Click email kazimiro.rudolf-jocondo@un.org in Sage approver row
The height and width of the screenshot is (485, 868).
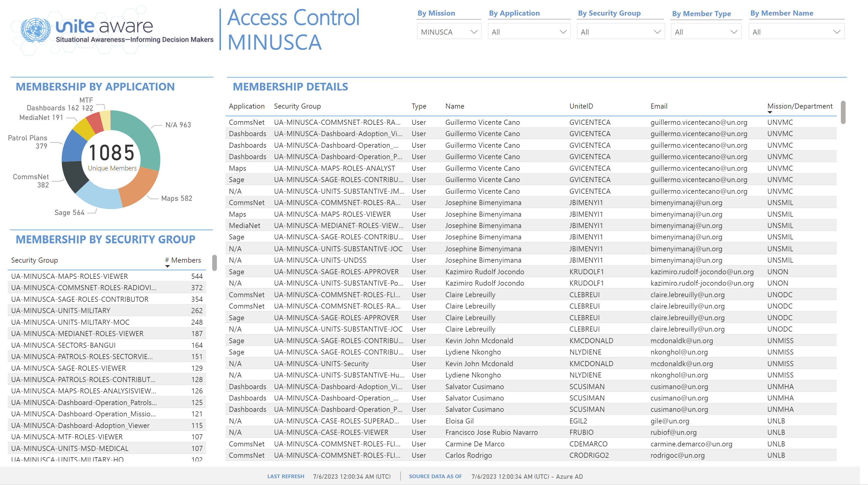(702, 272)
